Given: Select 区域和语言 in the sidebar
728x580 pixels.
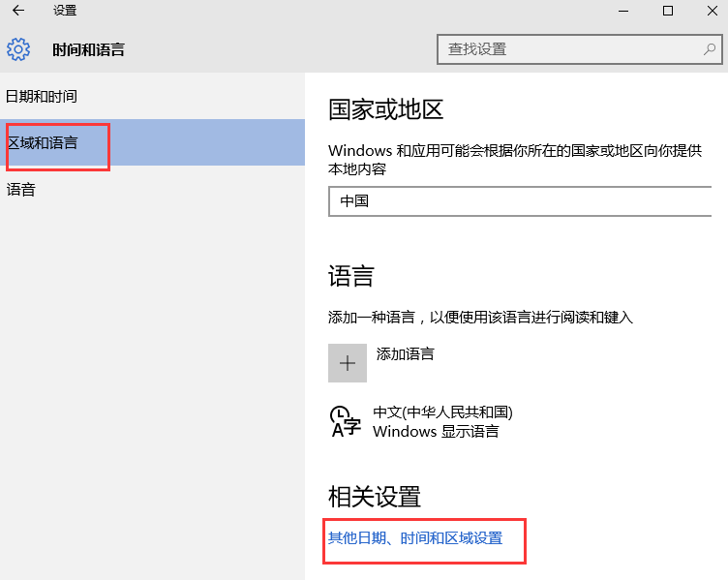Looking at the screenshot, I should click(x=44, y=142).
